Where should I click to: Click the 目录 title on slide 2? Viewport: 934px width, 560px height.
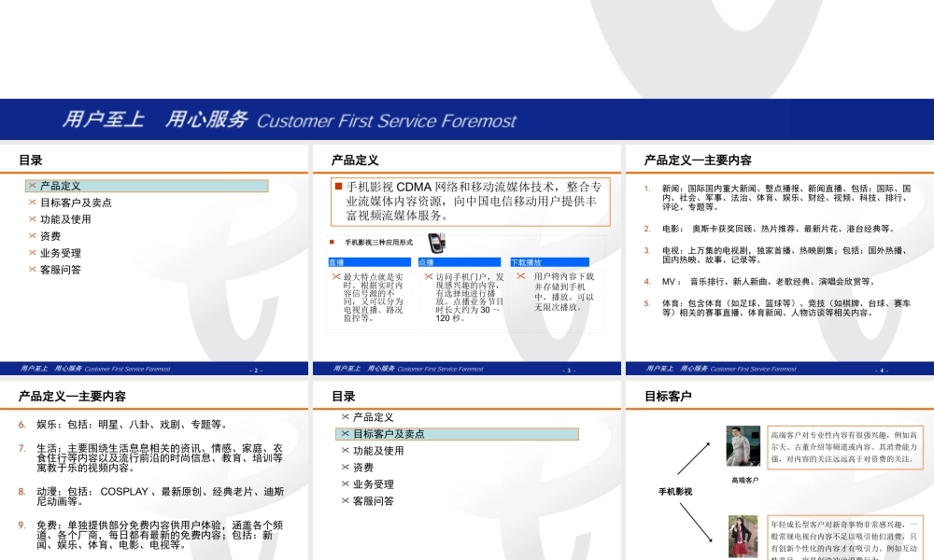point(31,161)
